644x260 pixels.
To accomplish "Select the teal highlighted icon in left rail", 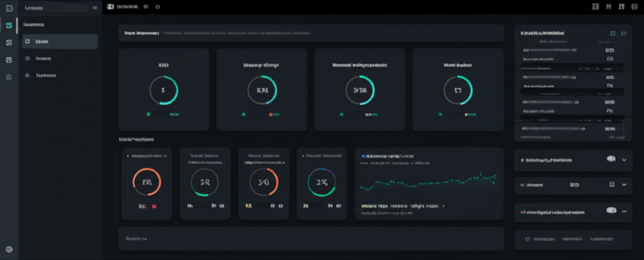I will point(9,26).
